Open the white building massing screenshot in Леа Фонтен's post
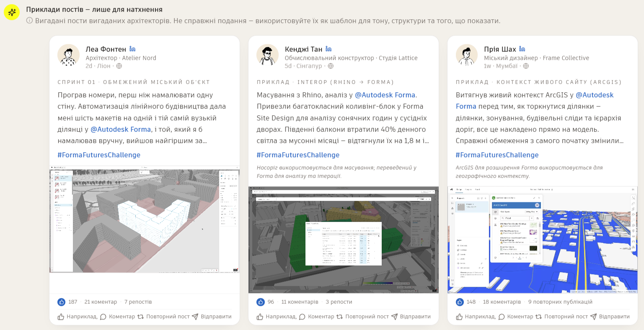Viewport: 644px width, 330px height. [145, 219]
